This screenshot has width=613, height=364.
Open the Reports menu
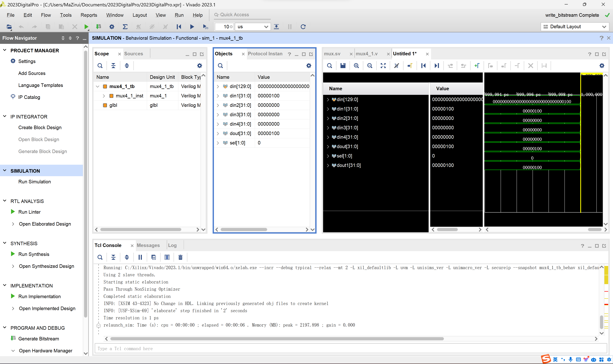(x=89, y=15)
